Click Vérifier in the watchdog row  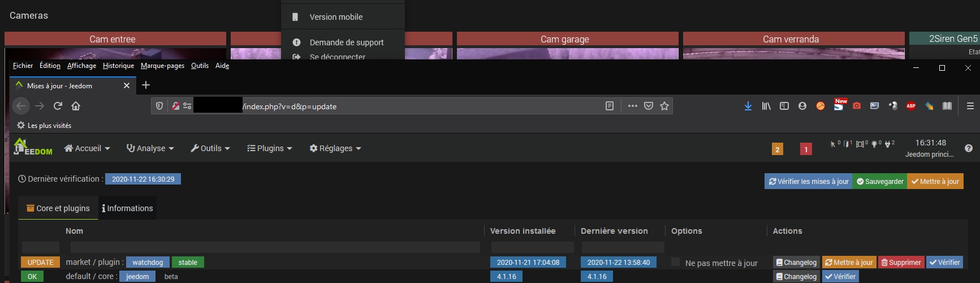pyautogui.click(x=944, y=262)
